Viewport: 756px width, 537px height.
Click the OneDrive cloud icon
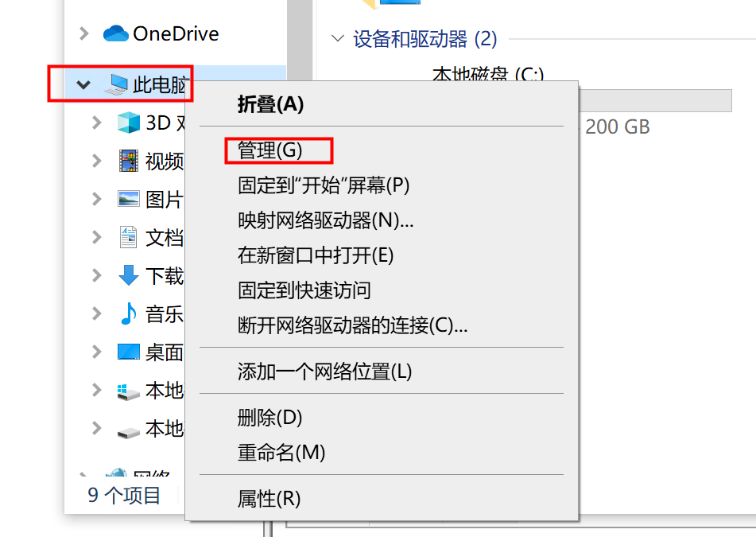click(x=116, y=33)
